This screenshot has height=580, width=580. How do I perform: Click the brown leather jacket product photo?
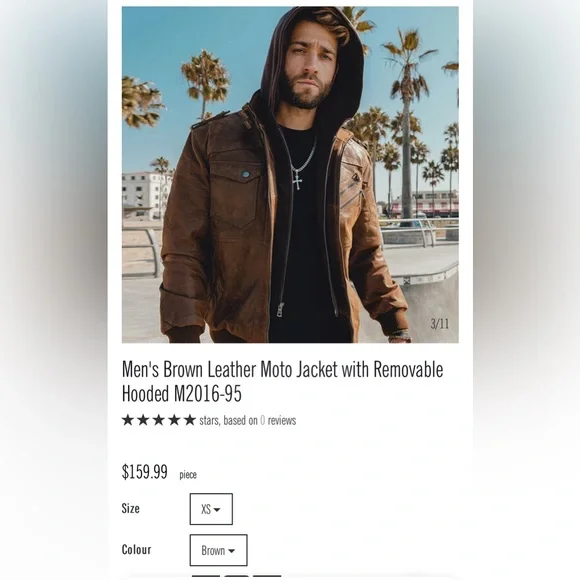[290, 175]
